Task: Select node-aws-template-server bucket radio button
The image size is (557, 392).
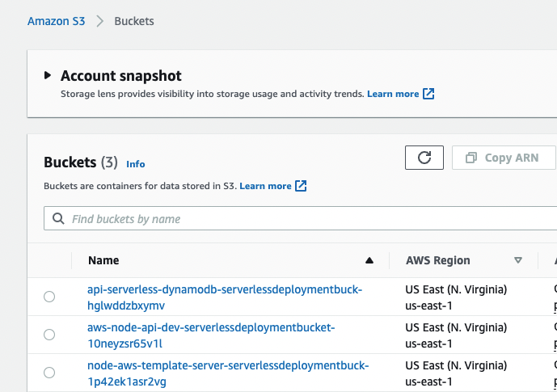Action: pyautogui.click(x=49, y=373)
